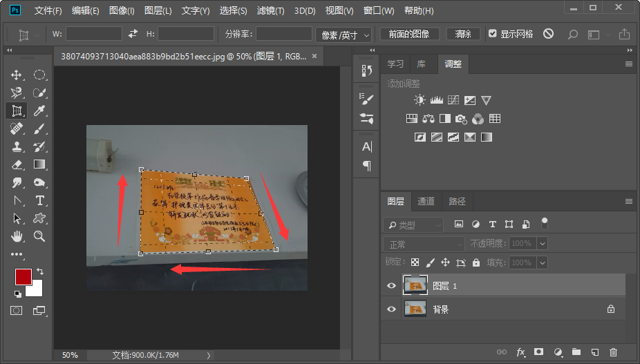The height and width of the screenshot is (364, 640).
Task: Open the Layers panel options menu
Action: tap(628, 201)
